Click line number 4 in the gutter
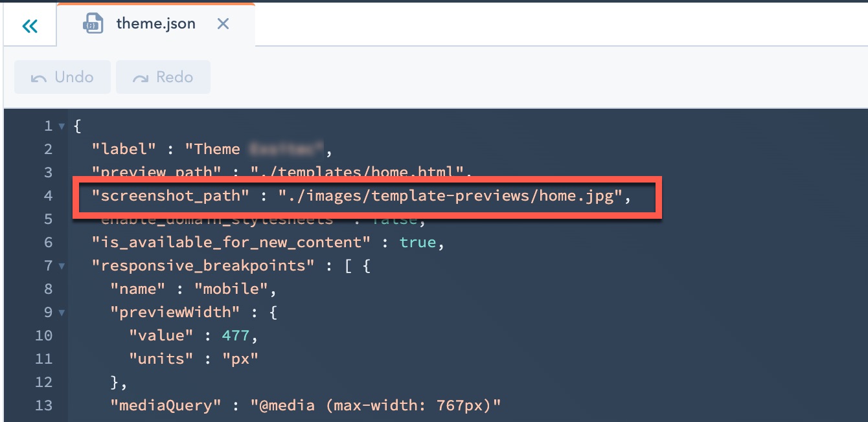868x422 pixels. tap(48, 195)
